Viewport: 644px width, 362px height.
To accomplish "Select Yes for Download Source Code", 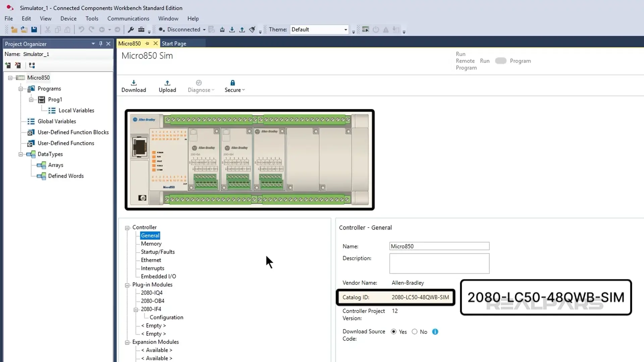I will click(393, 331).
